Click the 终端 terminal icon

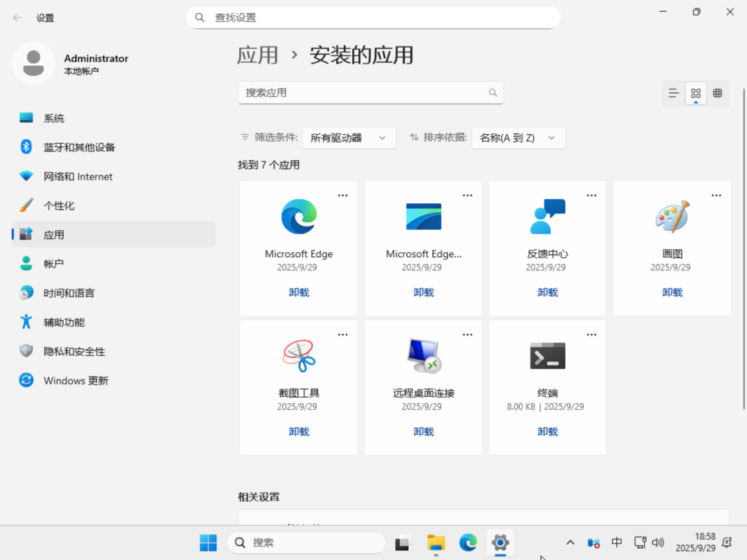pos(547,356)
